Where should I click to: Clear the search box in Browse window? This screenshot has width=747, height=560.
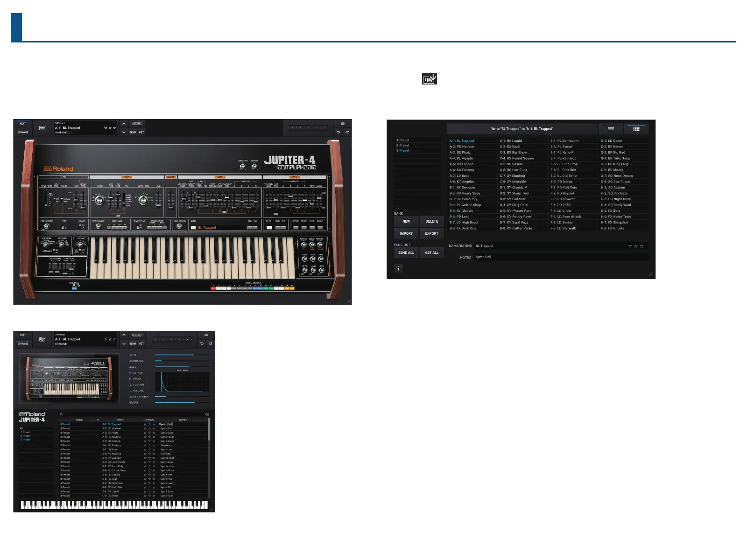pos(207,414)
